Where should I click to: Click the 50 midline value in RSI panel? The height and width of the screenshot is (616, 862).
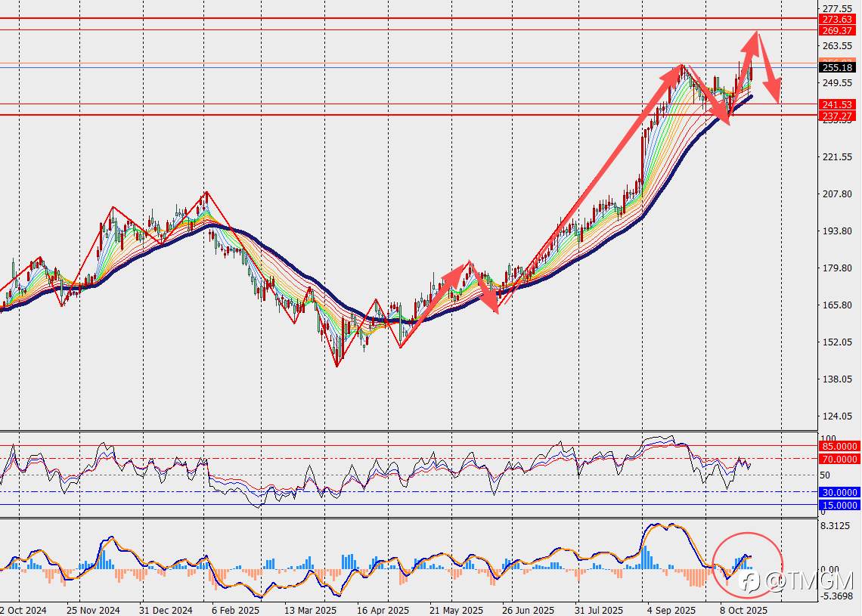click(x=825, y=475)
